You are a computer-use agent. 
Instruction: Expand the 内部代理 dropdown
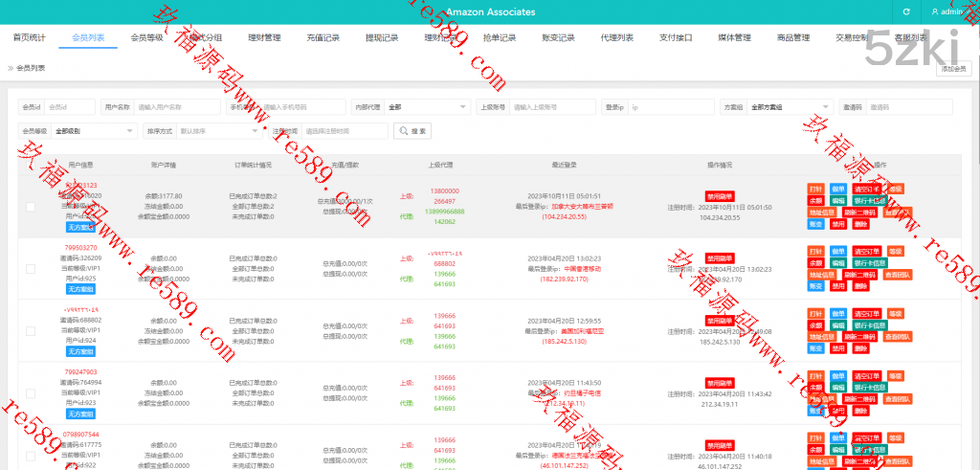pos(426,107)
